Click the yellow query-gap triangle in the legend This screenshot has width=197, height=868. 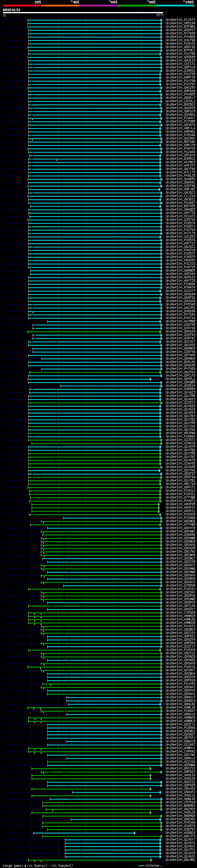[x=25, y=865]
